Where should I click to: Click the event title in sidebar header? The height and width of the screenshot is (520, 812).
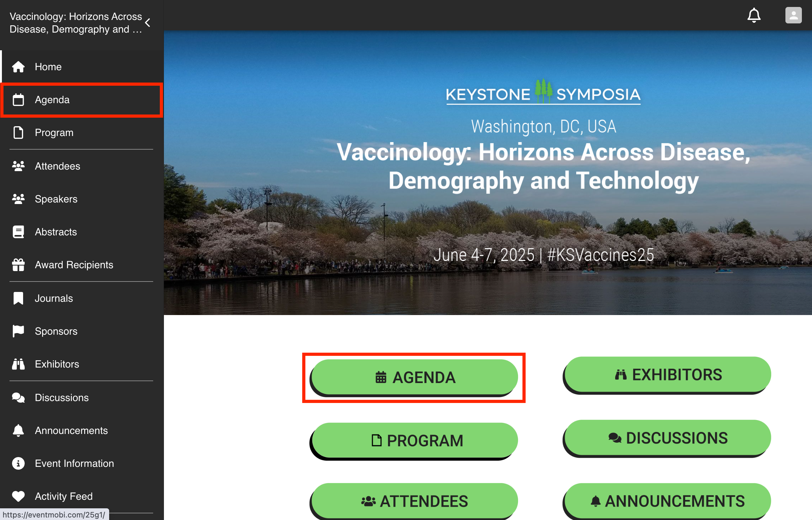(76, 23)
